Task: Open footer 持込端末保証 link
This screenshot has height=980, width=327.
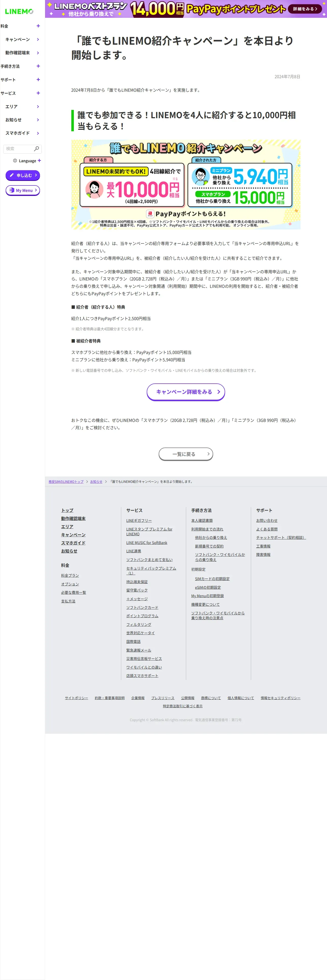Action: (137, 582)
